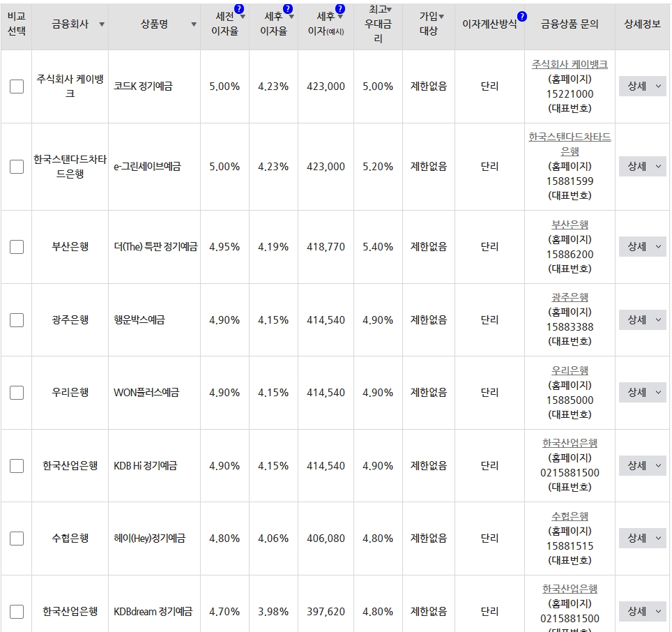Click the 비교선택 column header
This screenshot has width=672, height=632.
pyautogui.click(x=16, y=24)
